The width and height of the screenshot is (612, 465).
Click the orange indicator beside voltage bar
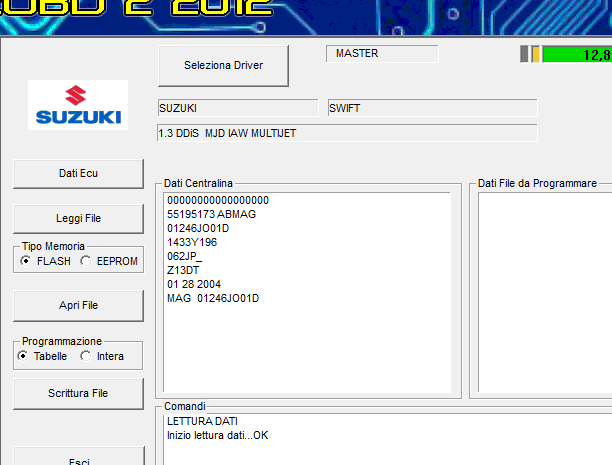(536, 54)
